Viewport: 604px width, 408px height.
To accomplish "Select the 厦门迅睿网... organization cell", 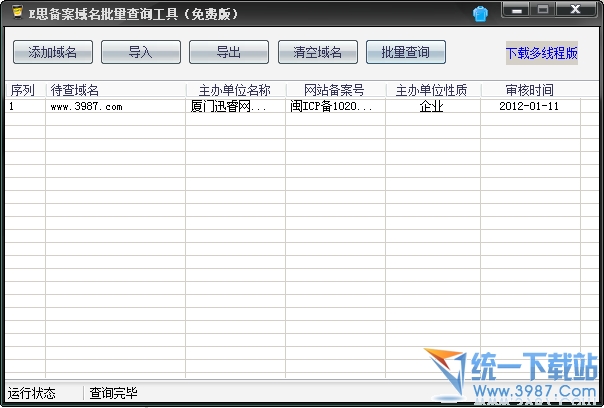I will [235, 106].
